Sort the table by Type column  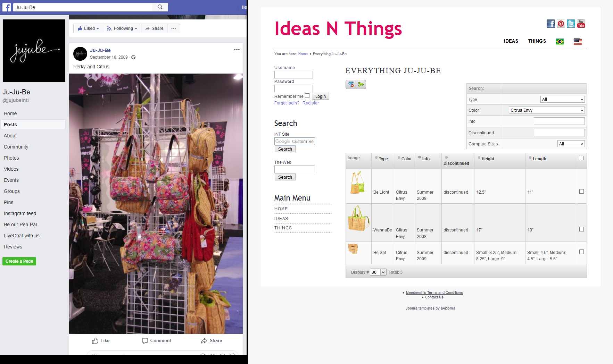point(383,159)
